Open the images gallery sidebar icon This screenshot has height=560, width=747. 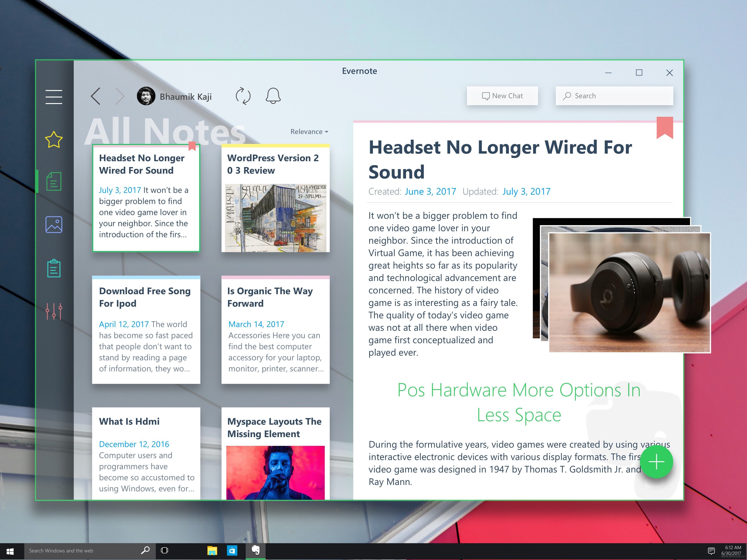[54, 224]
